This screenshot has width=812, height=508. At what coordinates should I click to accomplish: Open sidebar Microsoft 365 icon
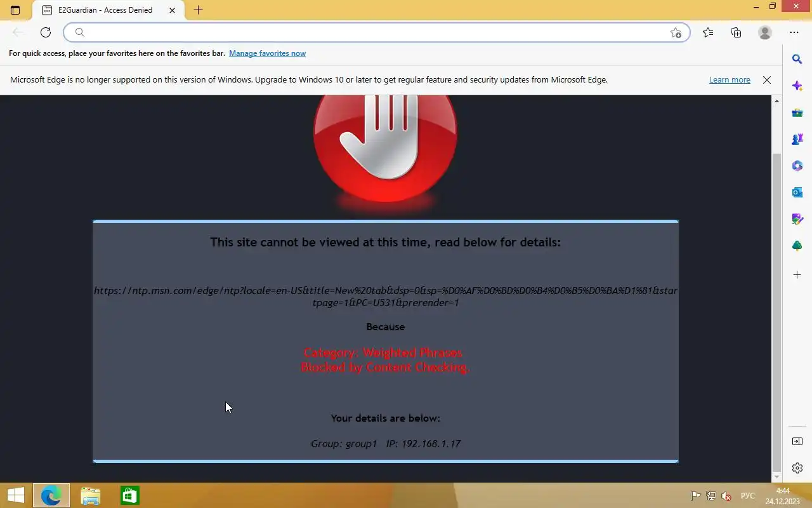(797, 166)
